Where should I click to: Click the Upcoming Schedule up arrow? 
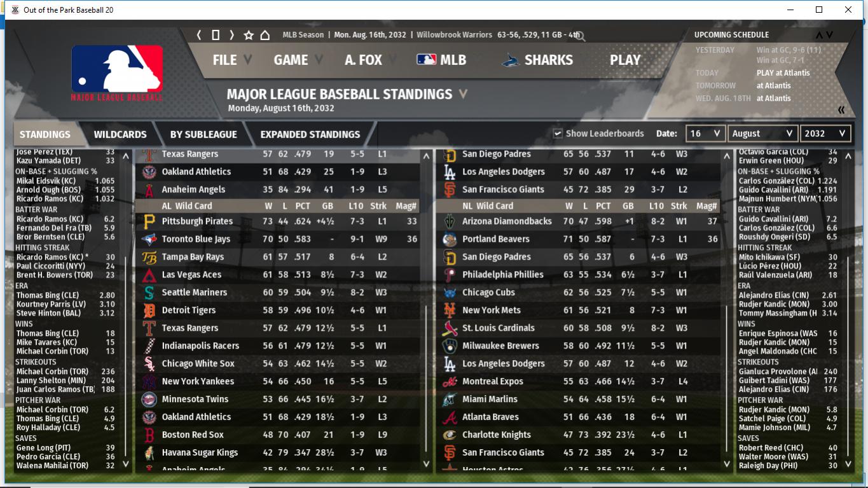point(819,35)
